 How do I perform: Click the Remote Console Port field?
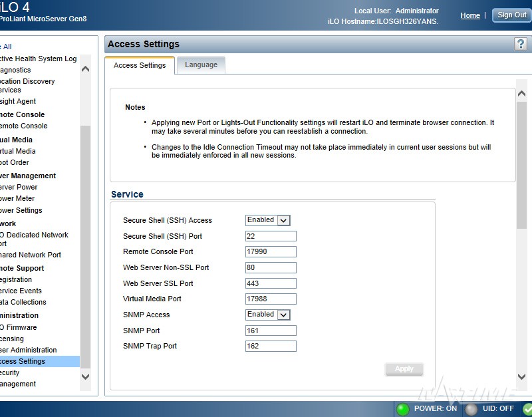pos(271,252)
